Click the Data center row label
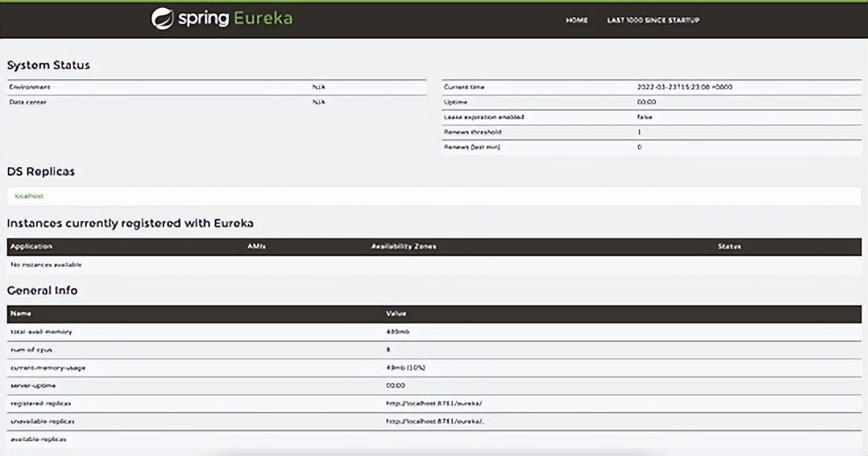Image resolution: width=868 pixels, height=456 pixels. tap(28, 102)
